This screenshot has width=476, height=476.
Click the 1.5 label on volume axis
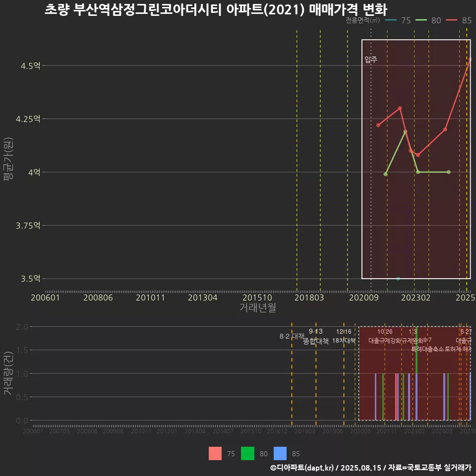click(x=22, y=351)
